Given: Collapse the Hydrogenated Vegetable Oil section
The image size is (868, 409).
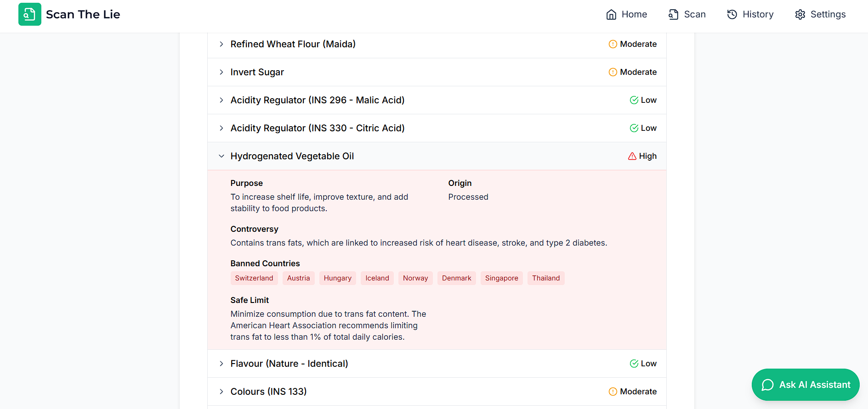Looking at the screenshot, I should [x=221, y=156].
